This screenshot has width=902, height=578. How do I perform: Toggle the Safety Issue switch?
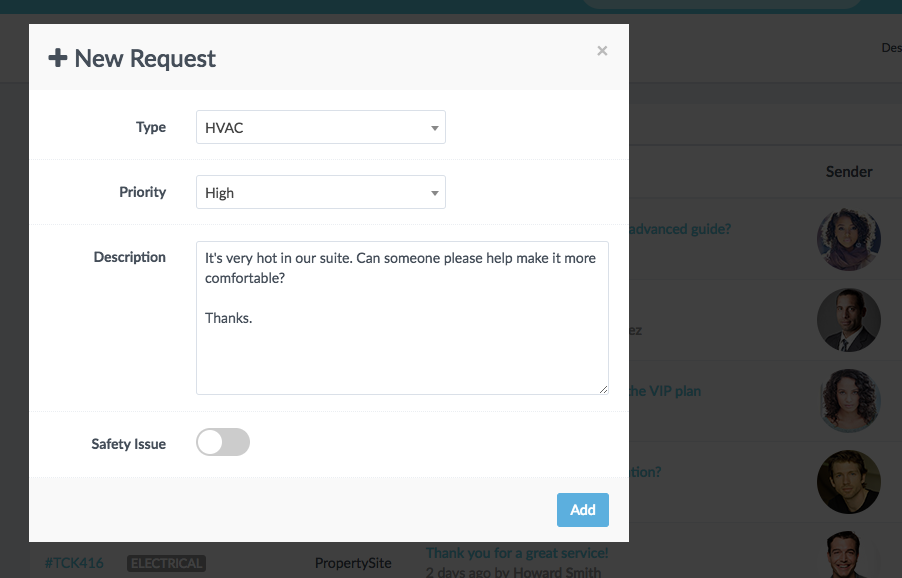click(223, 442)
